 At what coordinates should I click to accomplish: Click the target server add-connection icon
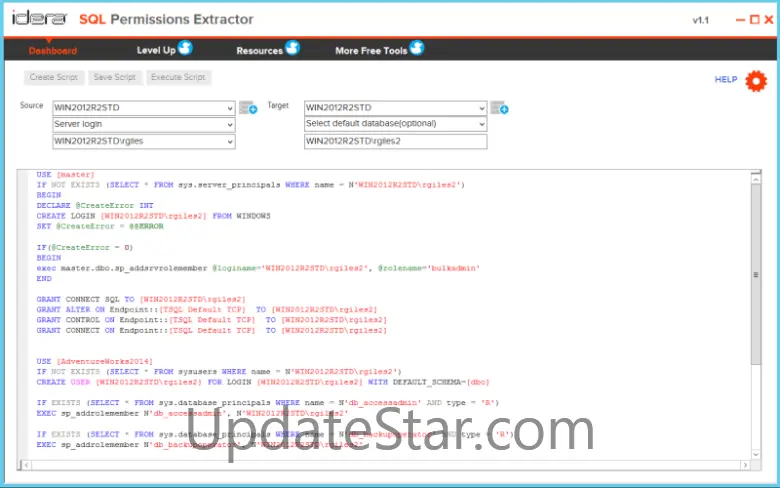tap(499, 107)
